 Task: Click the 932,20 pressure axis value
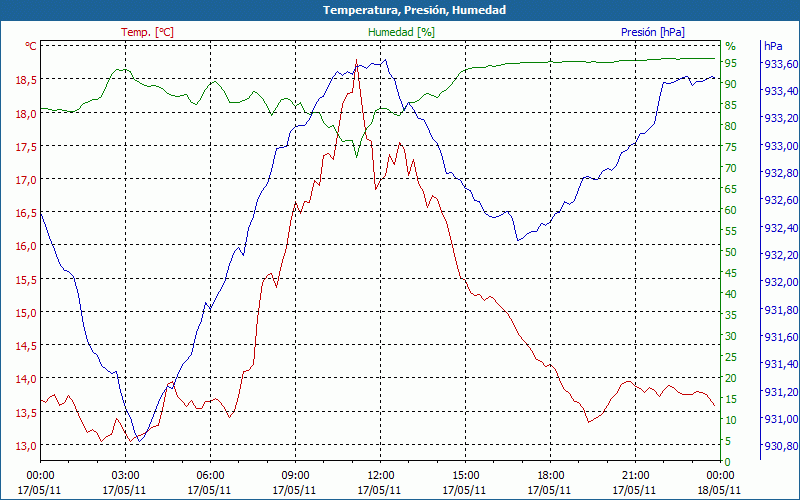pos(780,255)
